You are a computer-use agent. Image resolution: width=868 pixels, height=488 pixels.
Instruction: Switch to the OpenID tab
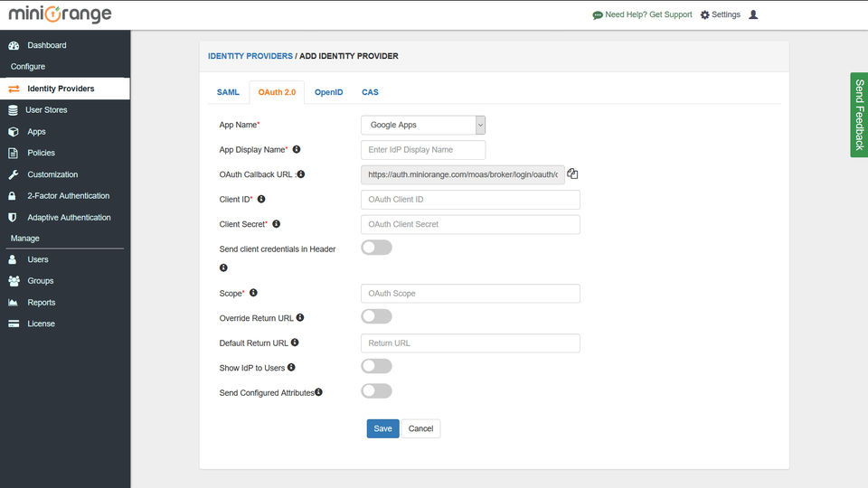(x=328, y=92)
